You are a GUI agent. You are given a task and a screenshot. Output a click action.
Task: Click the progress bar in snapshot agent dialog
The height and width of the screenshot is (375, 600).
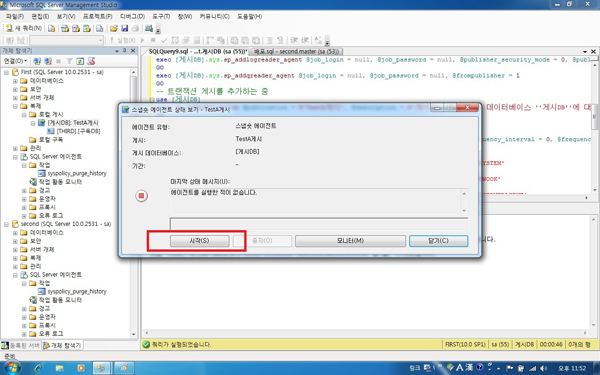click(x=319, y=223)
